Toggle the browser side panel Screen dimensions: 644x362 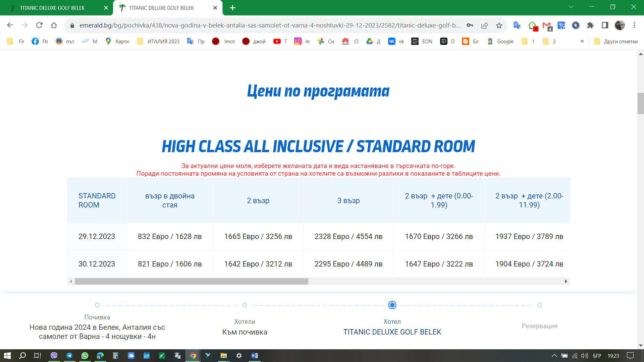click(x=605, y=25)
